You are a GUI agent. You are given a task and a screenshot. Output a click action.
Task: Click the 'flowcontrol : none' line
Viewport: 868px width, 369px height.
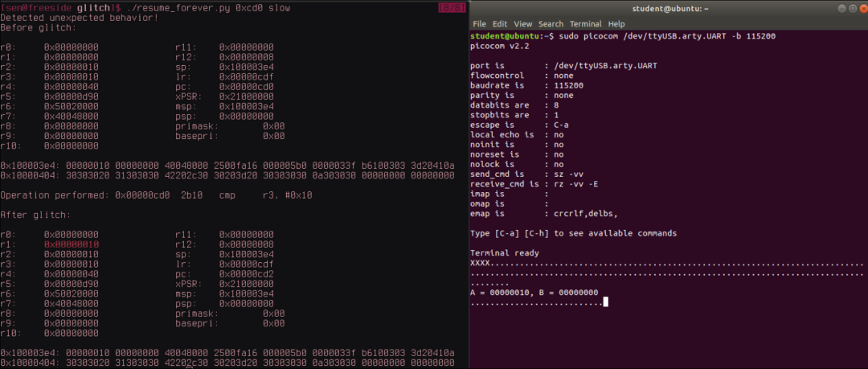[x=522, y=76]
